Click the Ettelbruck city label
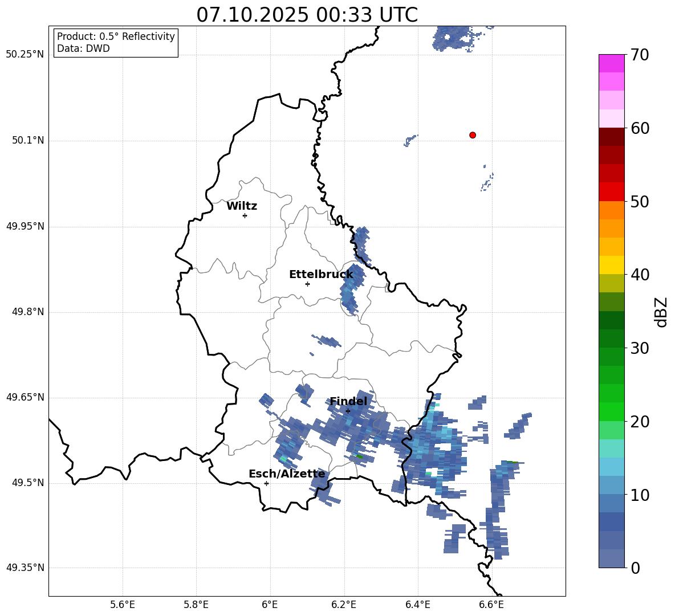This screenshot has height=616, width=675. pyautogui.click(x=321, y=275)
